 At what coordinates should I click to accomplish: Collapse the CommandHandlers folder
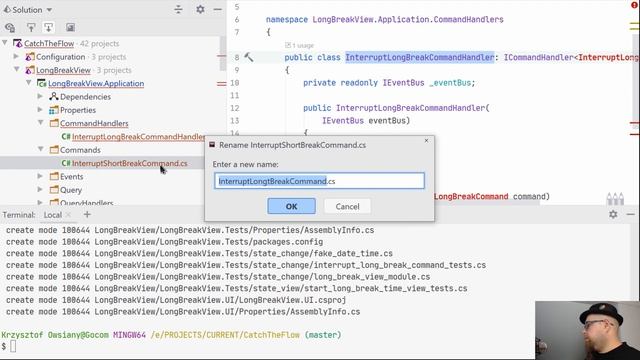[x=40, y=122]
